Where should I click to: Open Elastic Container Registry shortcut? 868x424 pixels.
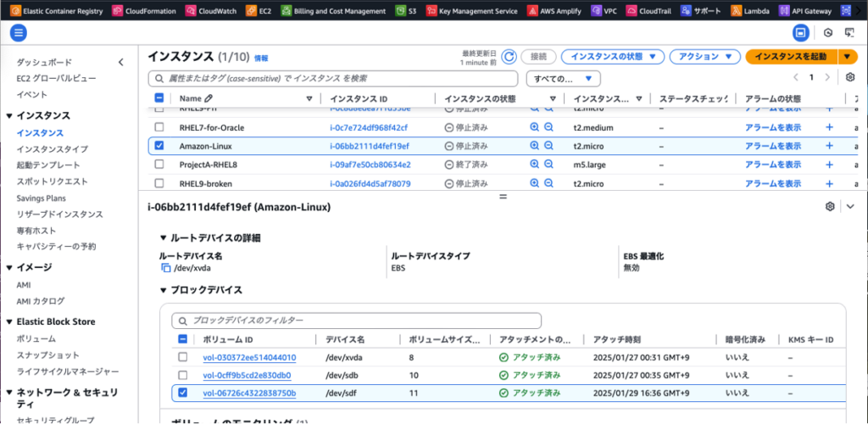pyautogui.click(x=58, y=10)
